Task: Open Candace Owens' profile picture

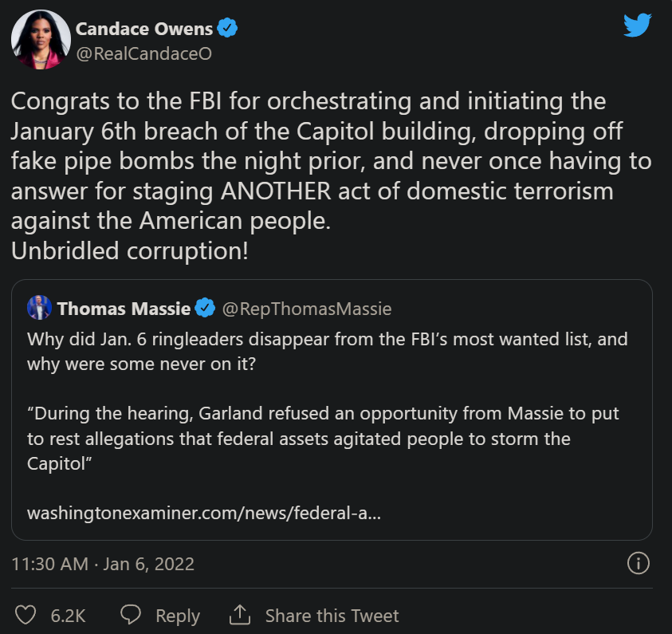Action: [41, 40]
